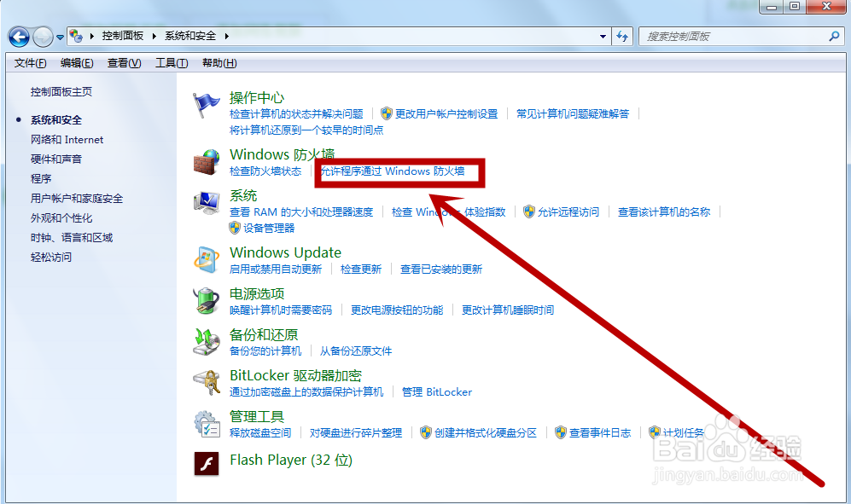Screen dimensions: 851x504
Task: Click 检查防火墙状态 link
Action: [265, 171]
